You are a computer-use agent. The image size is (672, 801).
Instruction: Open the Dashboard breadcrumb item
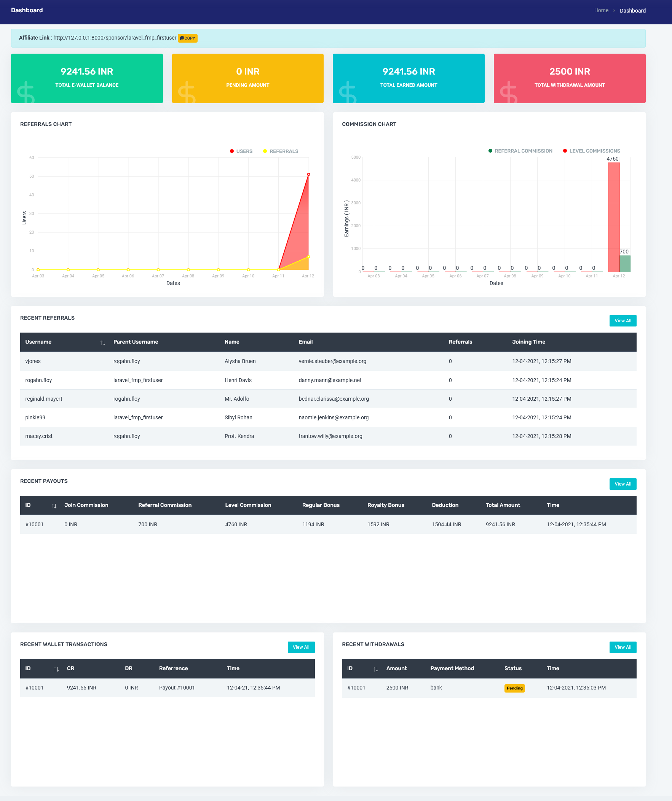click(x=632, y=11)
